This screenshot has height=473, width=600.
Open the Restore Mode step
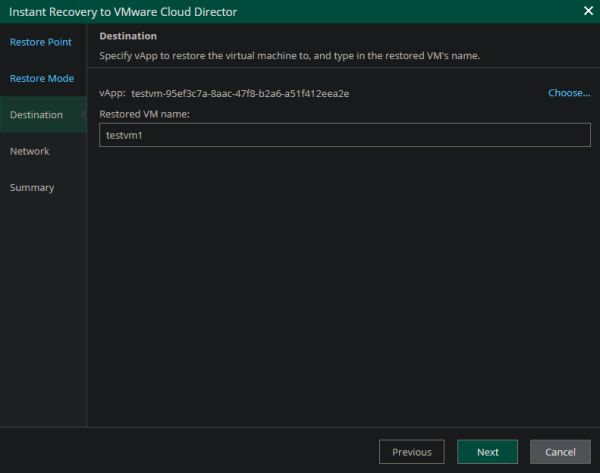click(x=42, y=78)
